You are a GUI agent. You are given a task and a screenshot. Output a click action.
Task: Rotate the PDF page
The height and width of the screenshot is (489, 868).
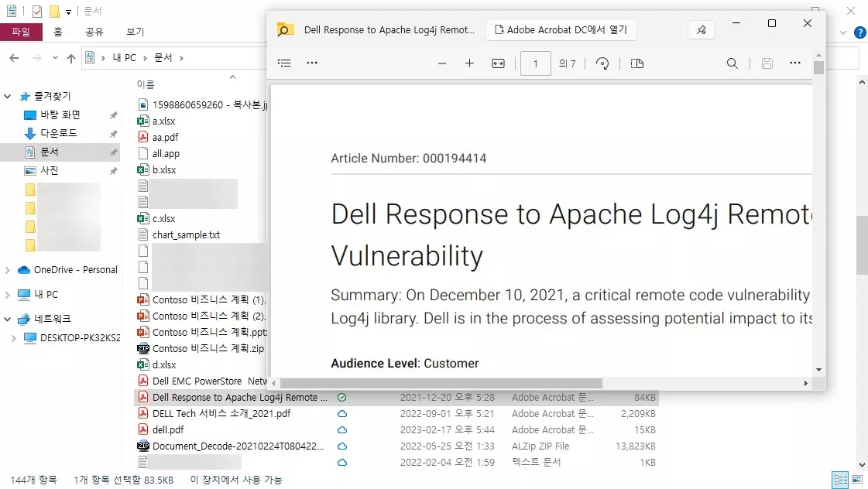coord(602,63)
